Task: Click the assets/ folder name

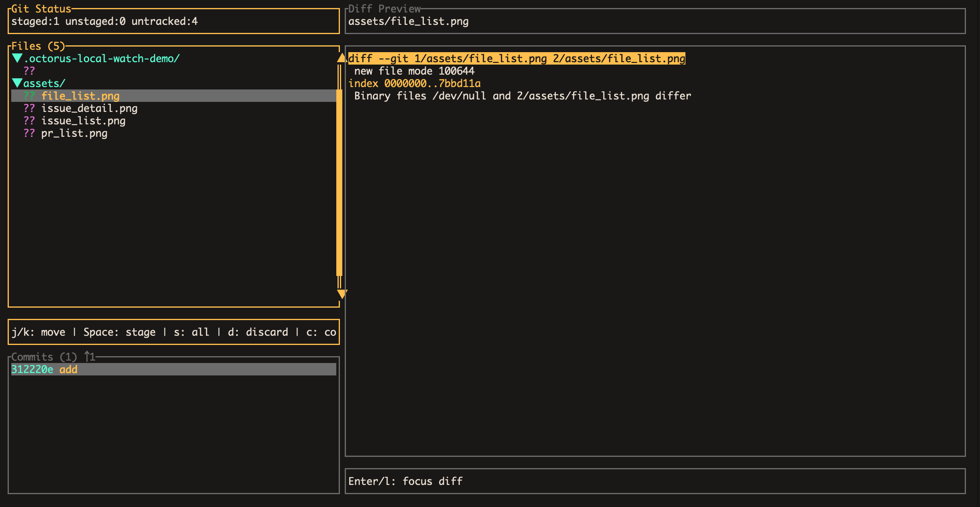Action: tap(44, 83)
